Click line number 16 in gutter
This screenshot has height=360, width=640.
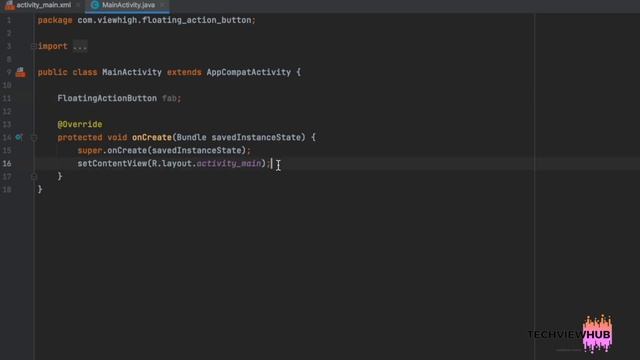(7, 164)
